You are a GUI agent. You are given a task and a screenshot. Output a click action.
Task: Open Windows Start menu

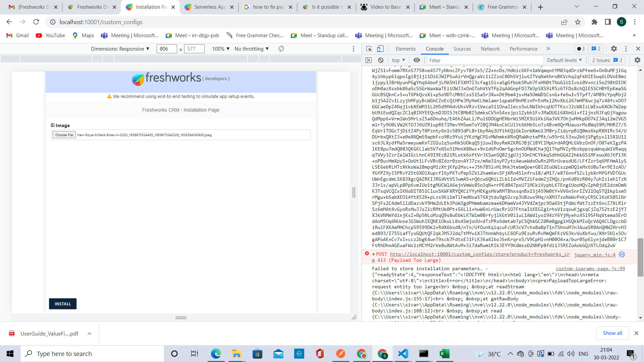click(10, 354)
